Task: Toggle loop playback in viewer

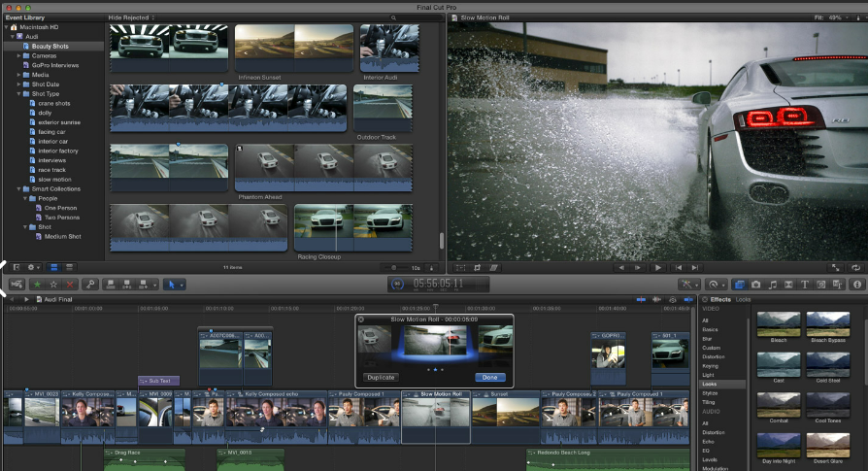Action: 855,268
